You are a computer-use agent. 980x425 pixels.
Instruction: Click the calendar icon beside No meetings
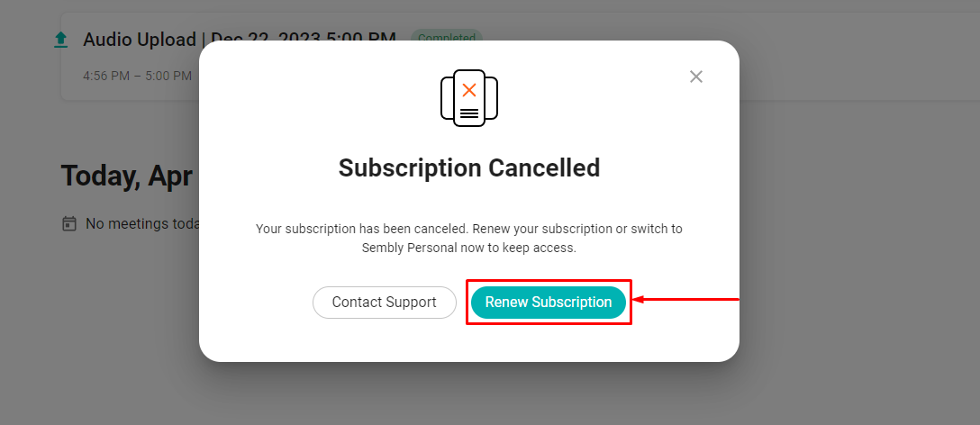pos(69,223)
